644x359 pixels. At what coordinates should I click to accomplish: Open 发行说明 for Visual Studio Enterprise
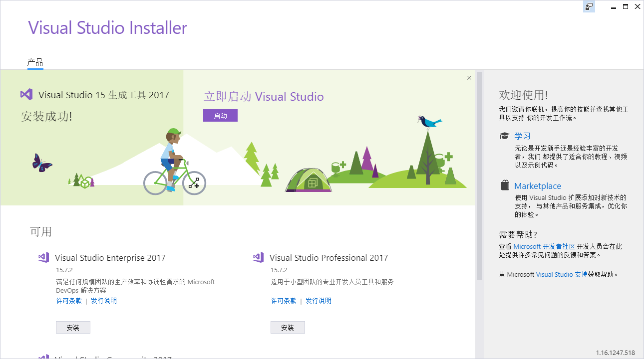coord(104,301)
